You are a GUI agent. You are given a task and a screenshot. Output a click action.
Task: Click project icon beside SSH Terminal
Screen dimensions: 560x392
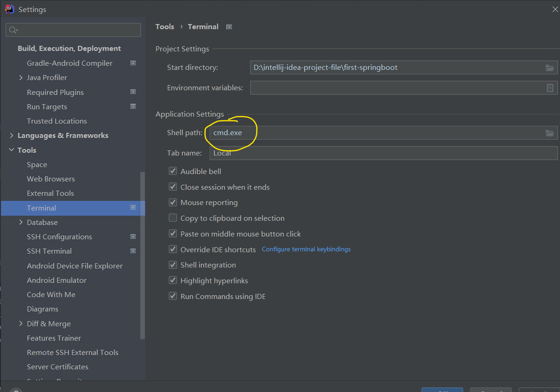(133, 251)
